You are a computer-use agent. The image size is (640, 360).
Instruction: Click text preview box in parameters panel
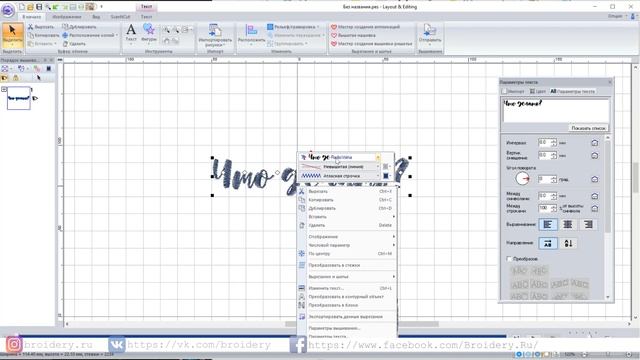556,110
